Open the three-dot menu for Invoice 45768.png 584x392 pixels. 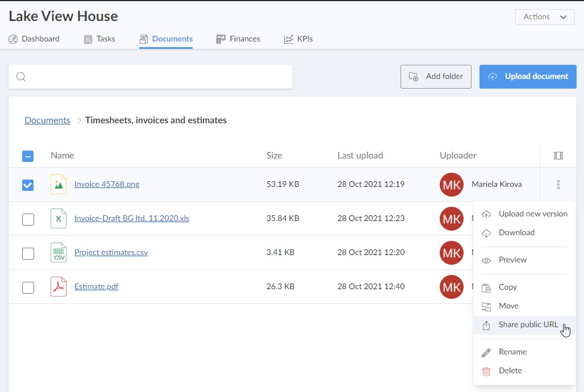pos(558,185)
